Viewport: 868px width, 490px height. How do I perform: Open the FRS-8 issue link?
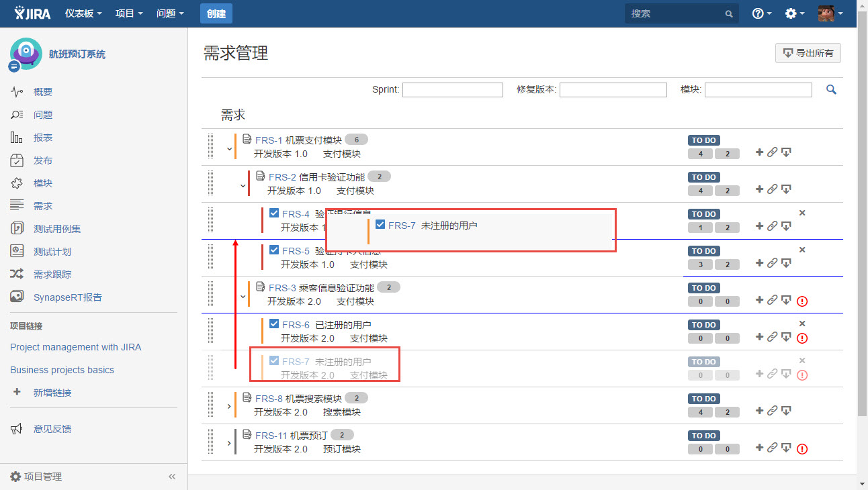269,399
